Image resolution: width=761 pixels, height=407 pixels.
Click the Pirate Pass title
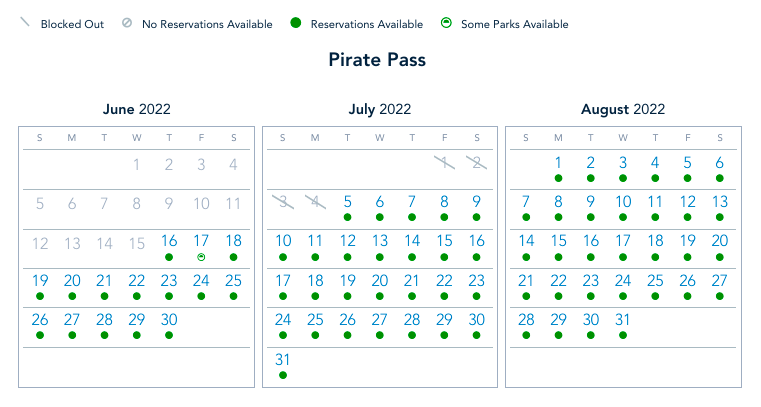[x=377, y=60]
